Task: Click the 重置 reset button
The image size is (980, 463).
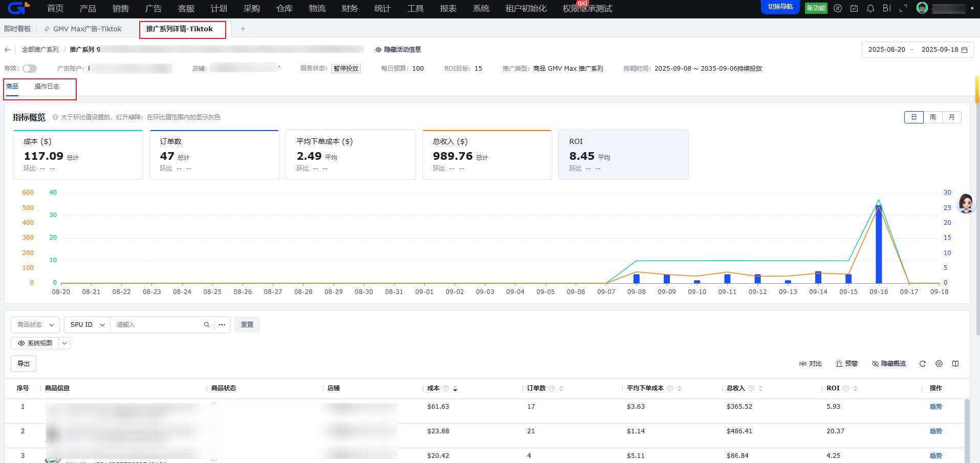Action: pos(247,325)
